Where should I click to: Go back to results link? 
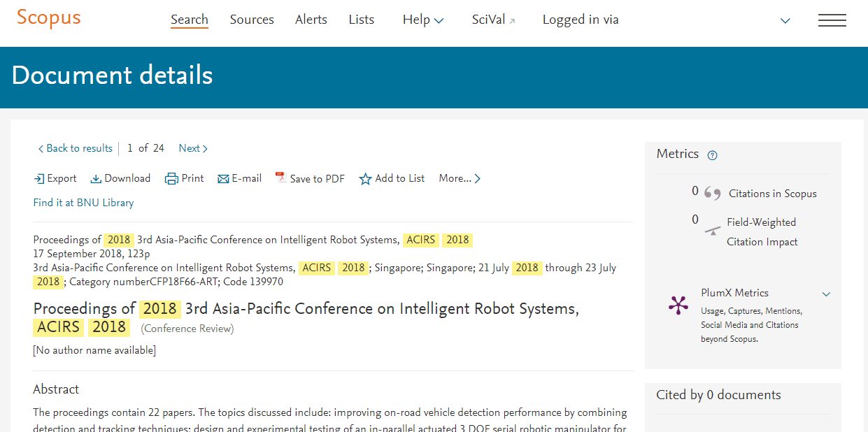(x=76, y=148)
